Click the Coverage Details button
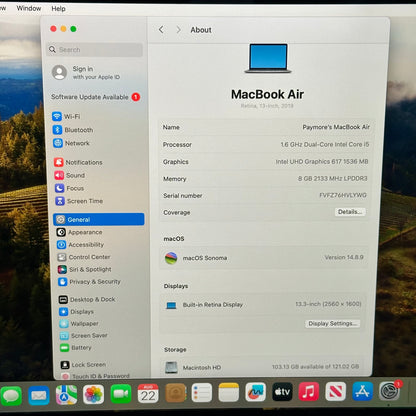The width and height of the screenshot is (416, 416). [x=350, y=212]
